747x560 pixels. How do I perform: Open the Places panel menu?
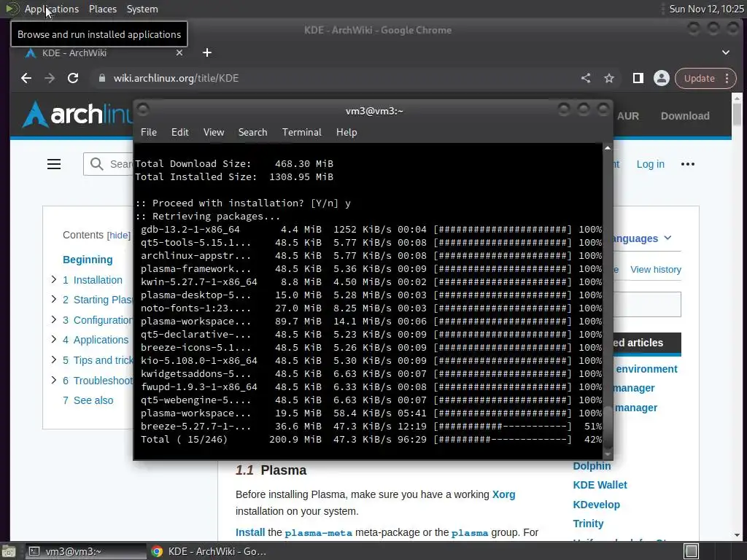(103, 9)
